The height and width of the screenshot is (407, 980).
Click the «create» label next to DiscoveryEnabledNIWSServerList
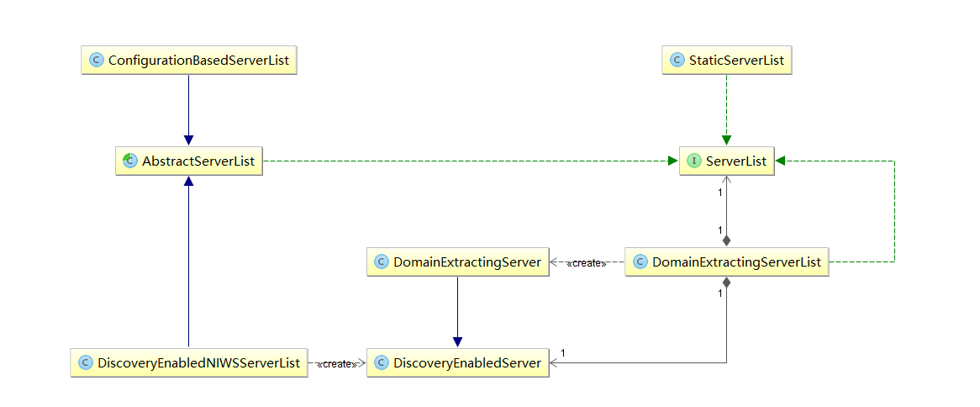click(337, 364)
